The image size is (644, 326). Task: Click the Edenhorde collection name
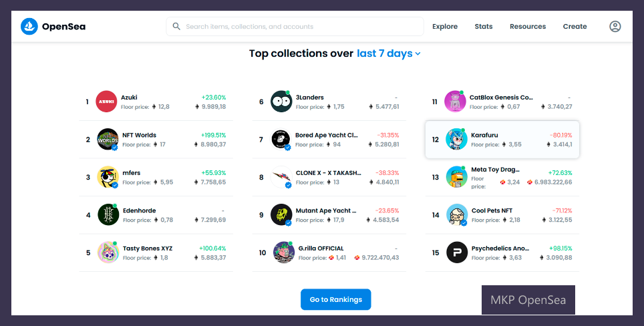(x=139, y=210)
